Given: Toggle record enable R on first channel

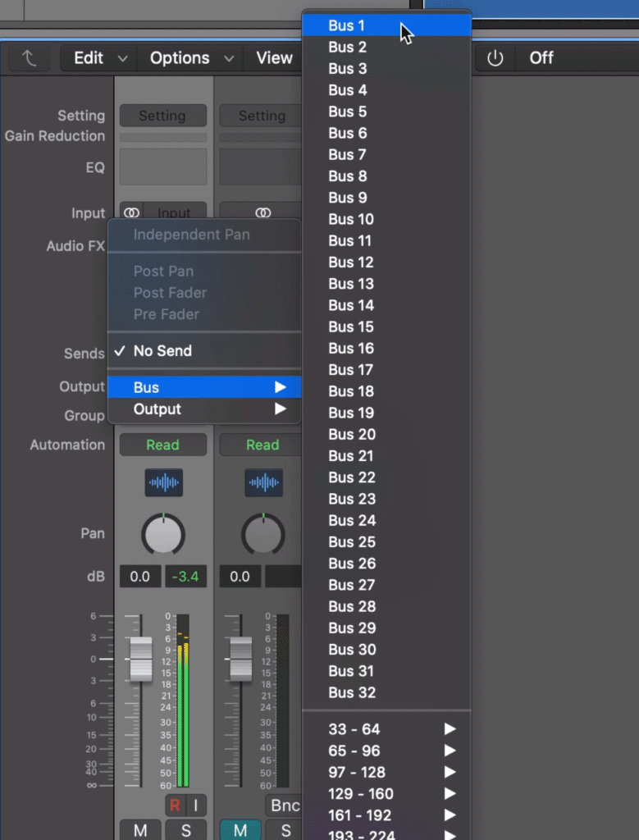Looking at the screenshot, I should (175, 806).
